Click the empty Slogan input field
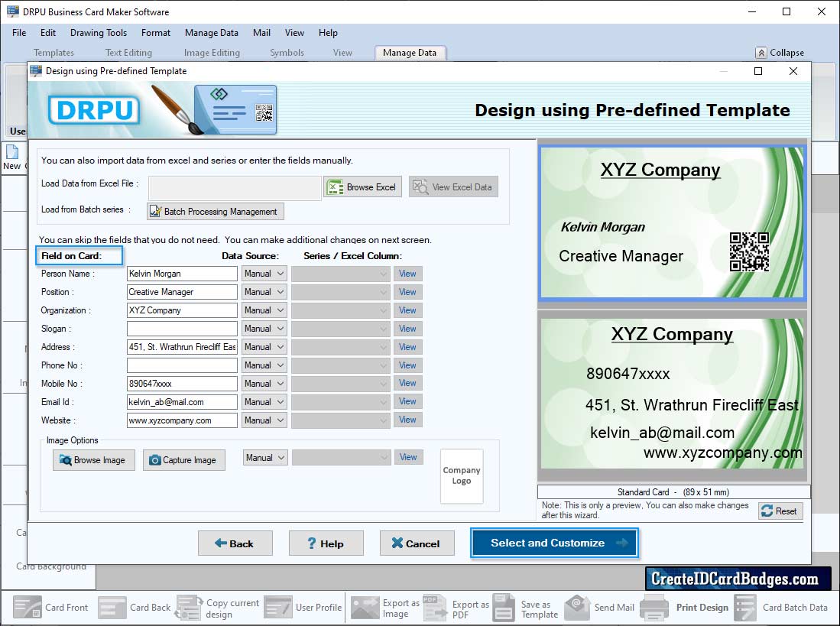This screenshot has height=626, width=840. tap(182, 329)
